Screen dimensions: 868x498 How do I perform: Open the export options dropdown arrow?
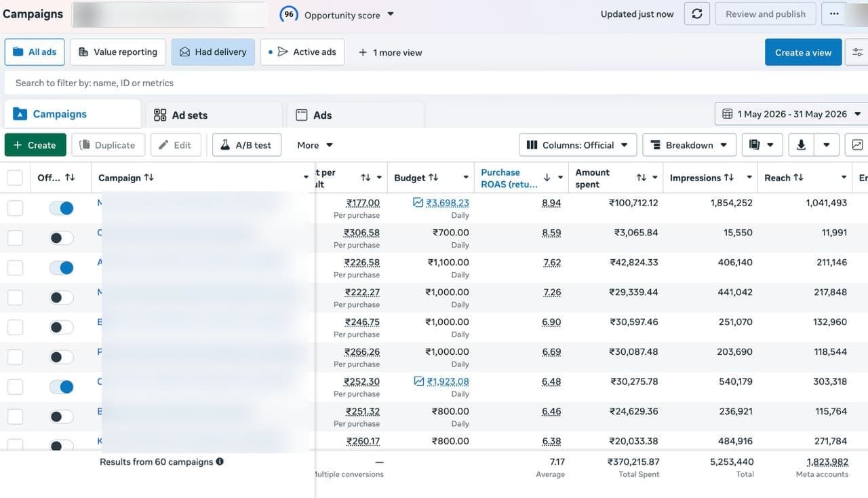(x=827, y=145)
